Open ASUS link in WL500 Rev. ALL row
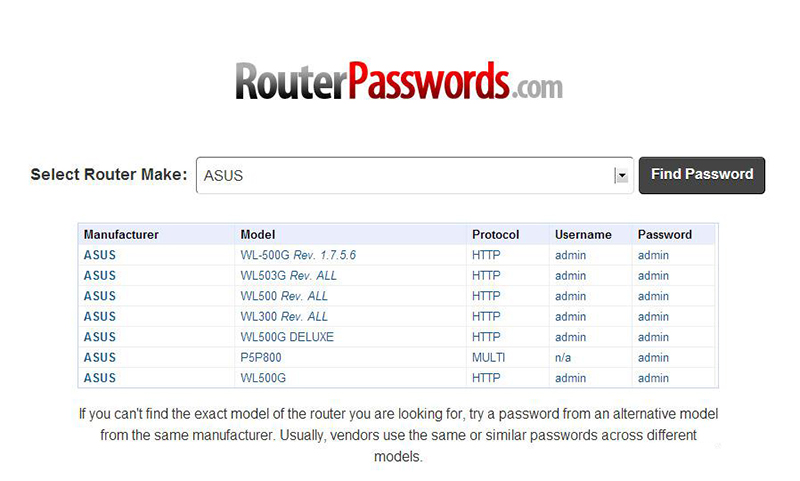 [100, 296]
